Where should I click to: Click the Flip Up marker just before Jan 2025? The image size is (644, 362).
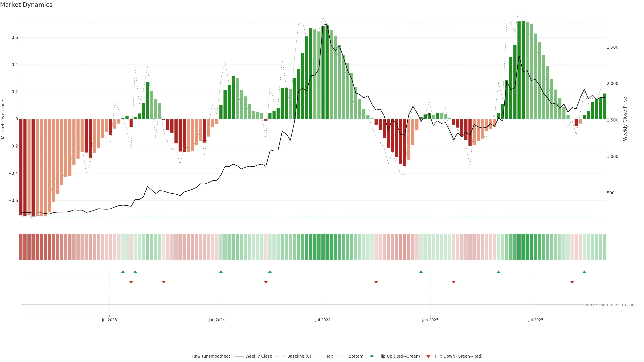coord(421,272)
